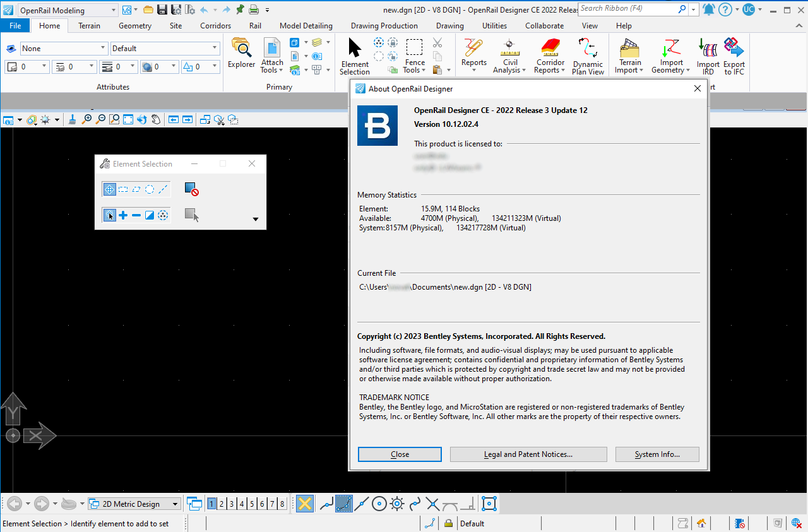This screenshot has width=808, height=532.
Task: Open Legal and Patent Notices
Action: (528, 454)
